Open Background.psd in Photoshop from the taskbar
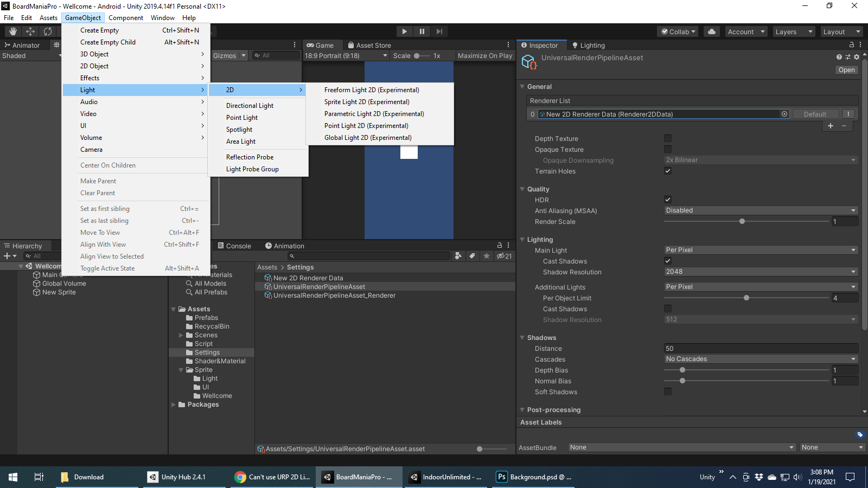Viewport: 868px width, 488px height. click(x=533, y=477)
